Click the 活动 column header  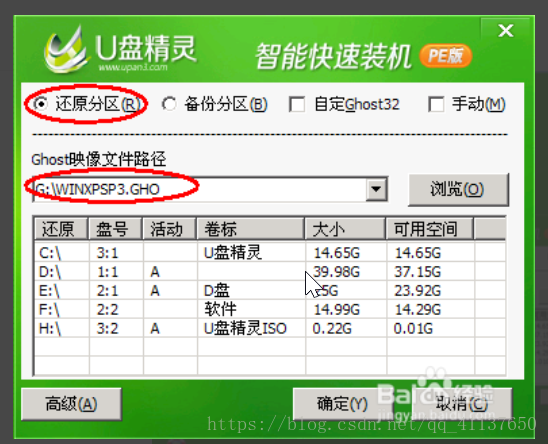(170, 229)
